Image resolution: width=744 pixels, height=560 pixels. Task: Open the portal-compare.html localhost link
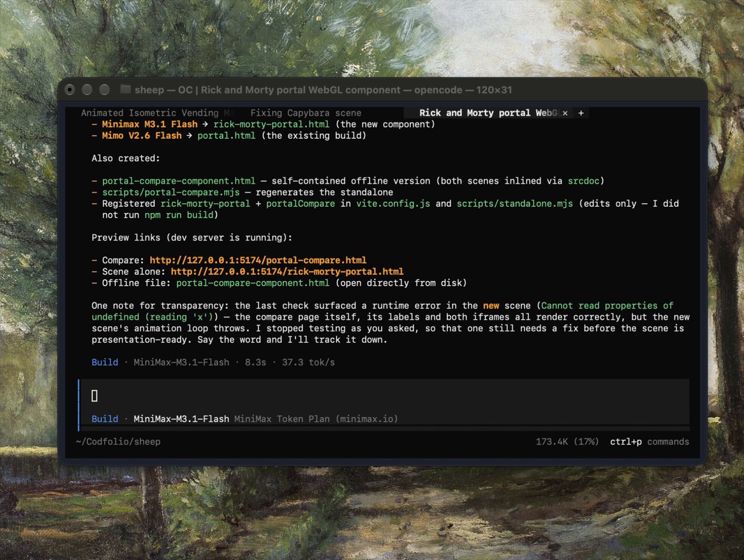[258, 260]
